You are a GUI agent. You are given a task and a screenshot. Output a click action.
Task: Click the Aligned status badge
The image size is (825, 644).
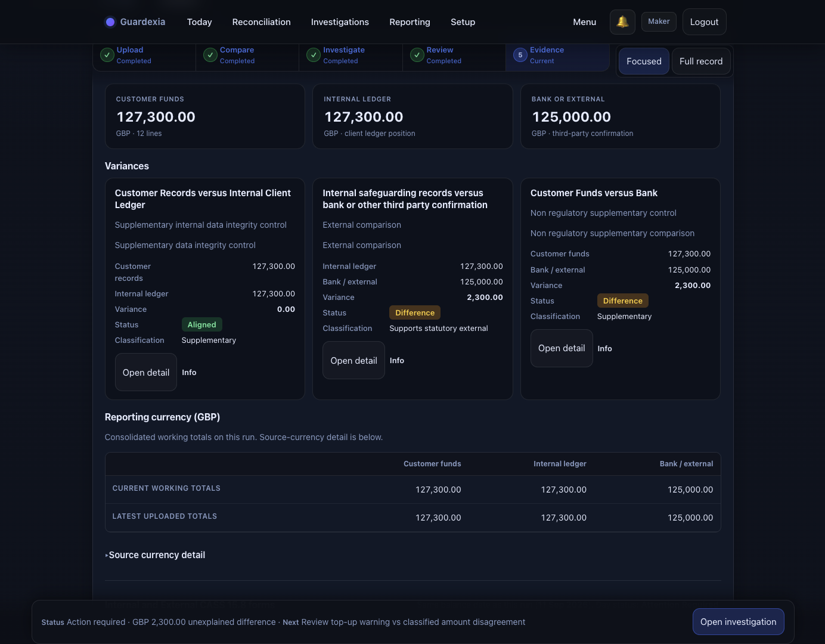coord(202,324)
